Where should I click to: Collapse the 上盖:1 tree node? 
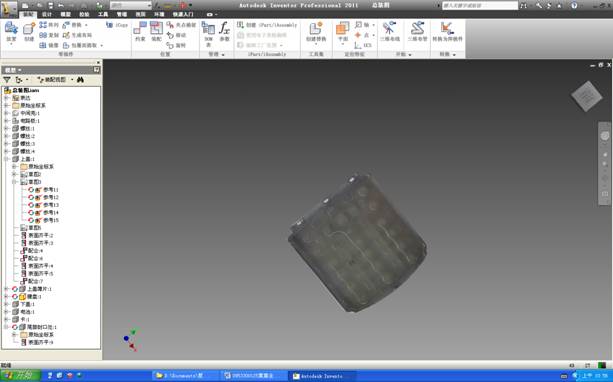(6, 159)
